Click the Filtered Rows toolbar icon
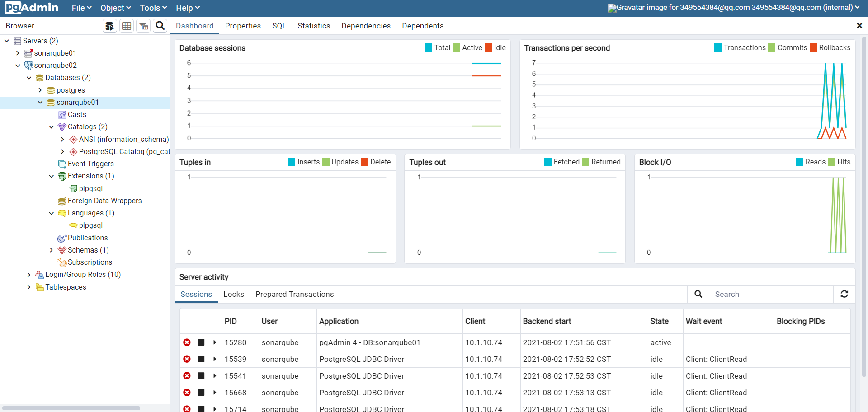Viewport: 868px width, 412px height. (x=143, y=26)
